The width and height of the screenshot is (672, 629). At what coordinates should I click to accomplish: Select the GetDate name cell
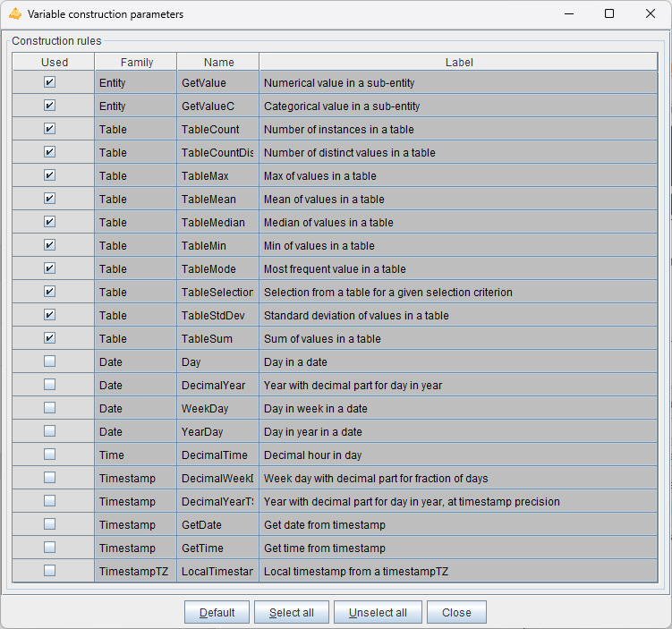pos(217,525)
